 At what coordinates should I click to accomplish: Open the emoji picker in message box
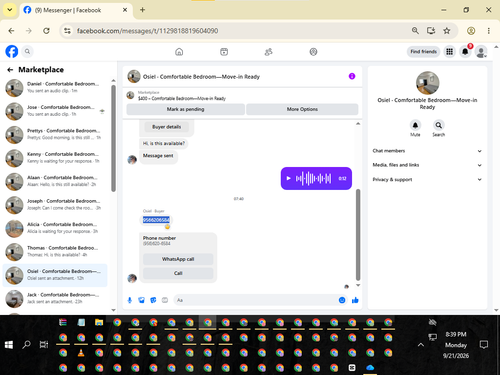point(342,300)
